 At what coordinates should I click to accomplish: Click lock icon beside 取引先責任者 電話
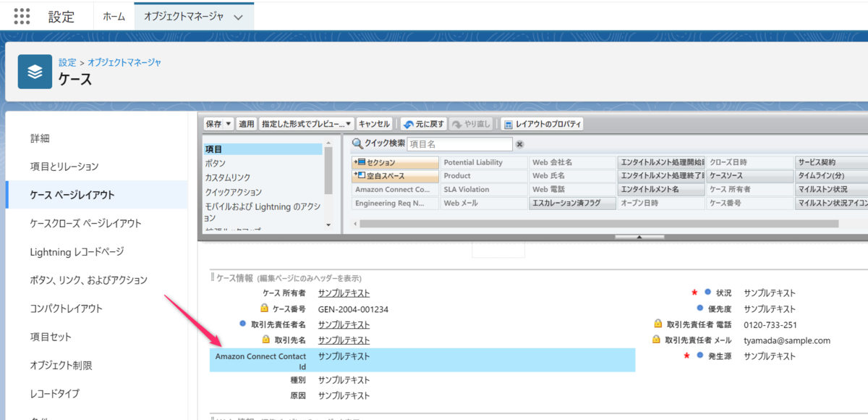[658, 324]
